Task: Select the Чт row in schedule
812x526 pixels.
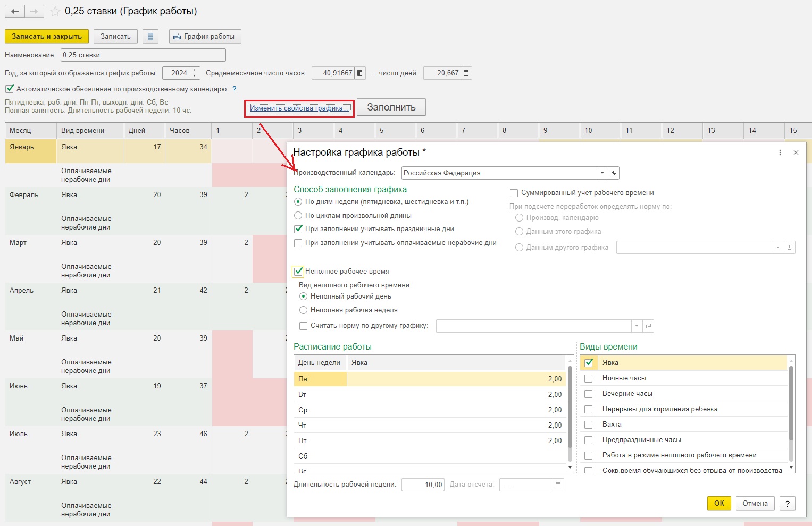Action: [x=430, y=425]
